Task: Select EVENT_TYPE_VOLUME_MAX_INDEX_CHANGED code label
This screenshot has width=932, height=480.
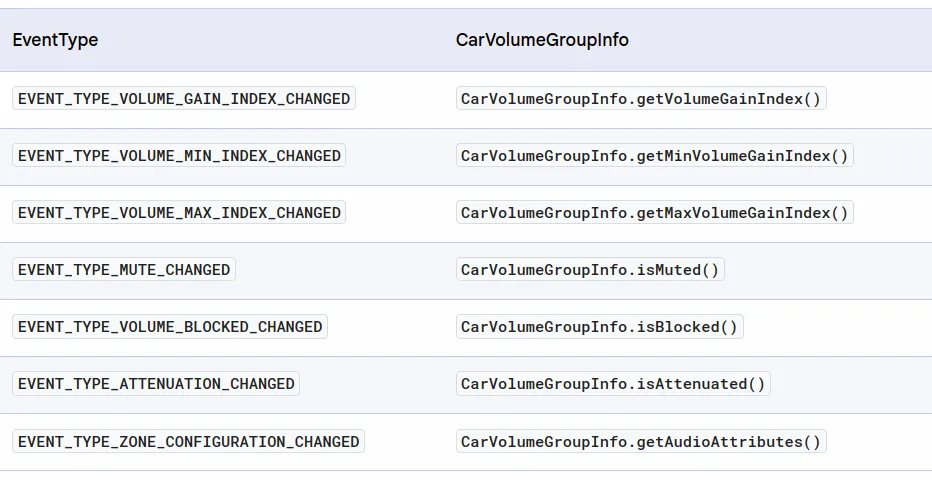Action: click(x=179, y=213)
